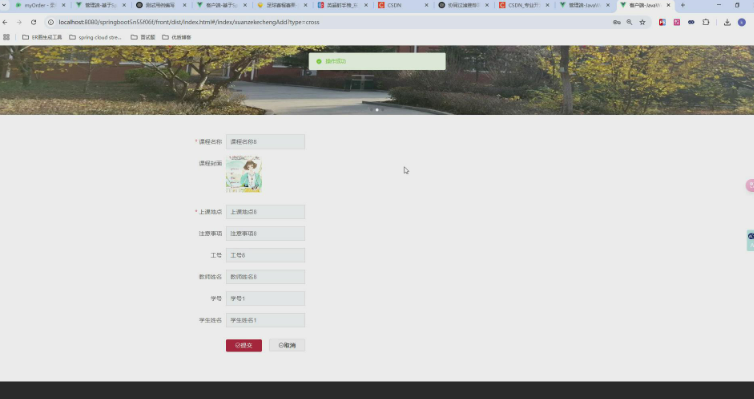Bookmark this page with the star icon
Image resolution: width=754 pixels, height=399 pixels.
[x=642, y=22]
